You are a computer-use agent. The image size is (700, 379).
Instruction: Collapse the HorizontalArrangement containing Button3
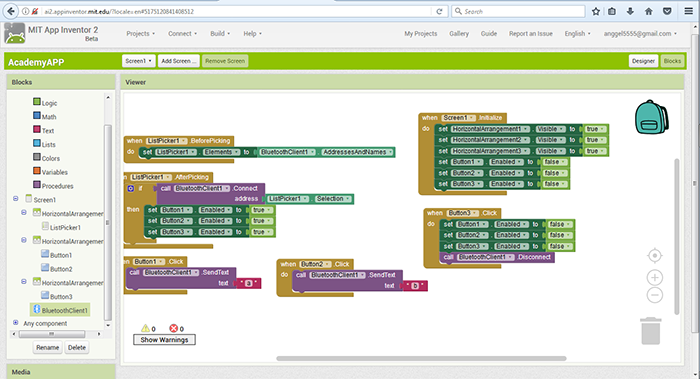(24, 282)
